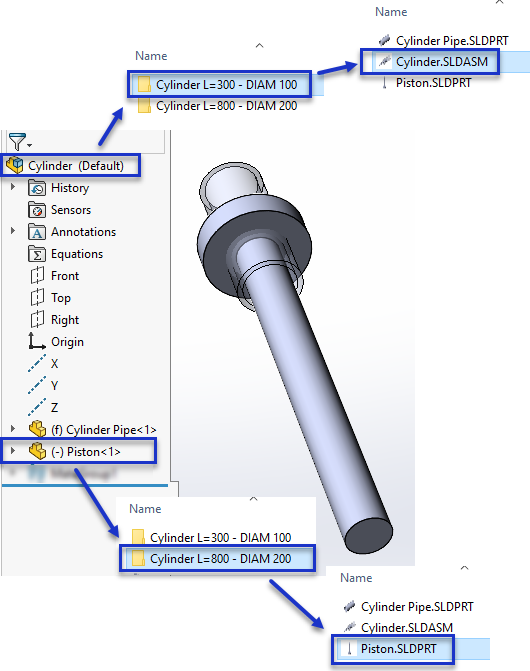Select the Top plane item
Viewport: 530px width, 671px height.
click(x=61, y=298)
